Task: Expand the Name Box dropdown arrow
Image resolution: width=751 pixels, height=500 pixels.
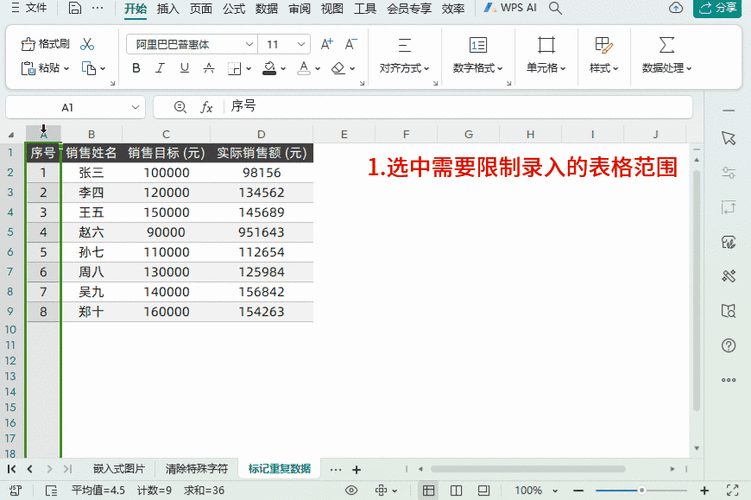Action: point(136,107)
